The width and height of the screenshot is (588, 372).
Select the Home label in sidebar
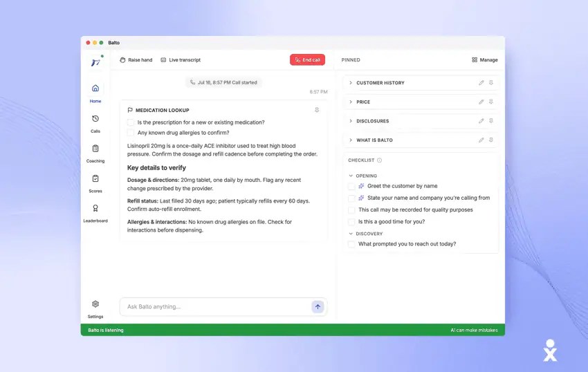pyautogui.click(x=95, y=101)
